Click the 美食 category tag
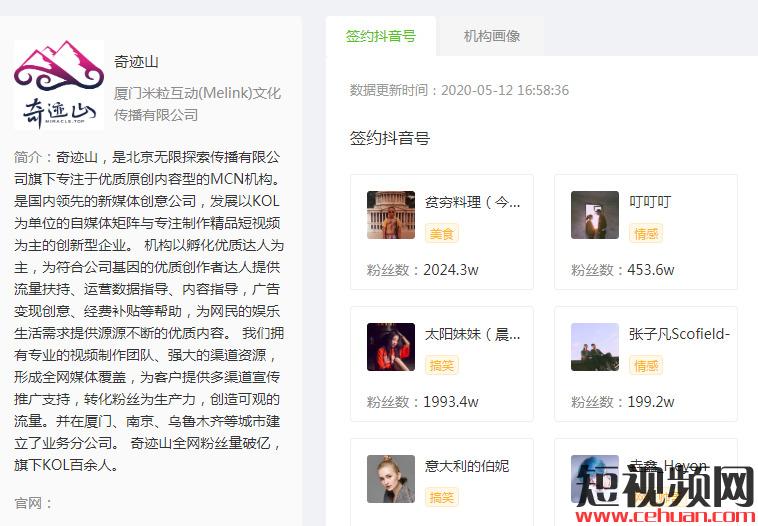Screen dimensions: 758x526 (x=442, y=233)
